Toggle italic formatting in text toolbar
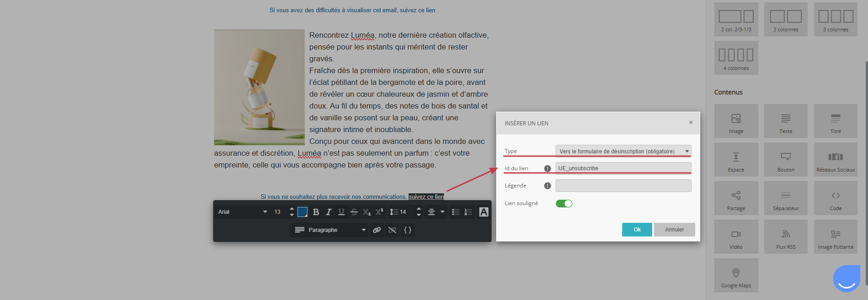The image size is (868, 300). tap(329, 212)
